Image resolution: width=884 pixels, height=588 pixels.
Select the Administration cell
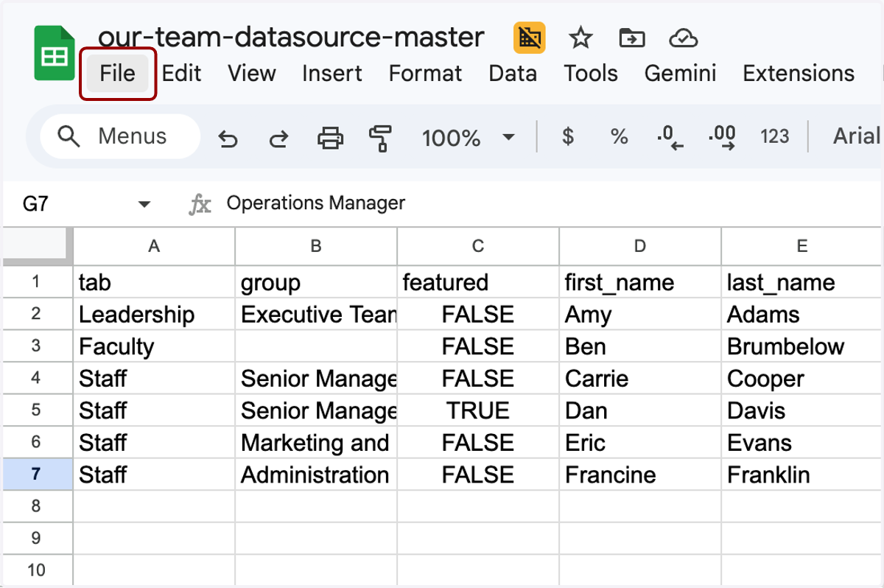316,475
